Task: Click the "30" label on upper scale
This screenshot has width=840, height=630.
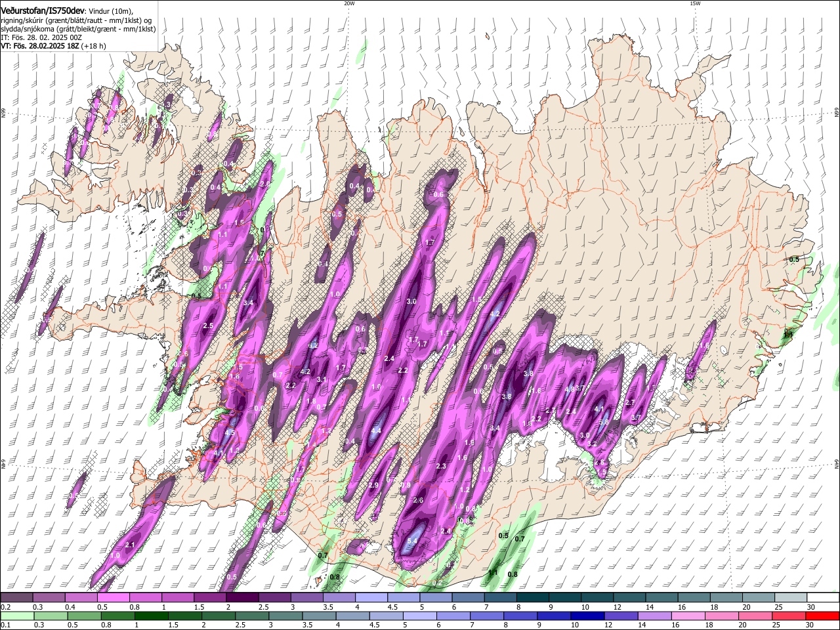Action: click(810, 607)
